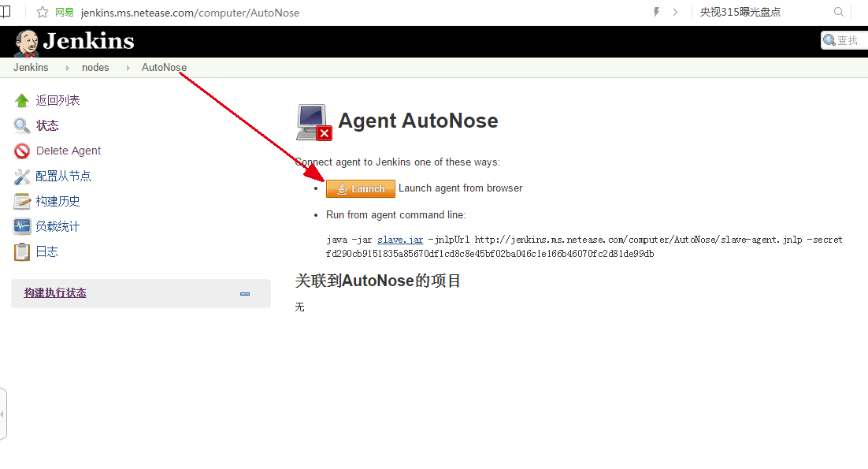The height and width of the screenshot is (469, 868).
Task: Open the 状态 page link
Action: [x=47, y=125]
